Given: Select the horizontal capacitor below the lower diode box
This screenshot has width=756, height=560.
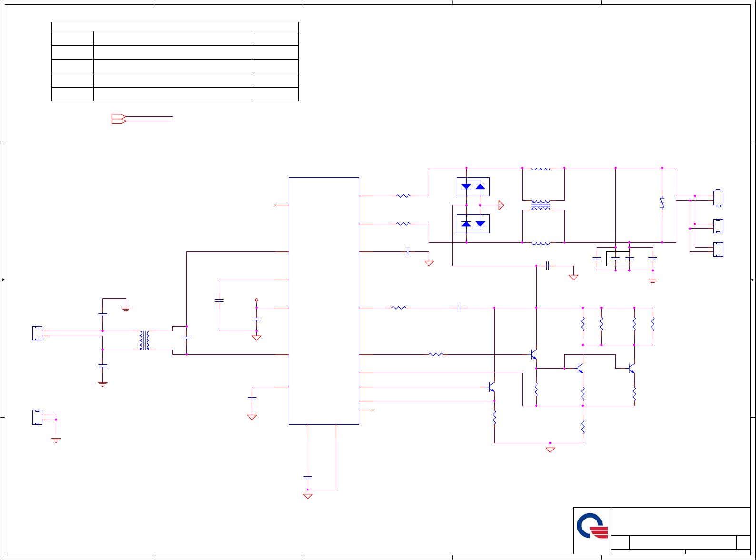Looking at the screenshot, I should click(x=547, y=266).
